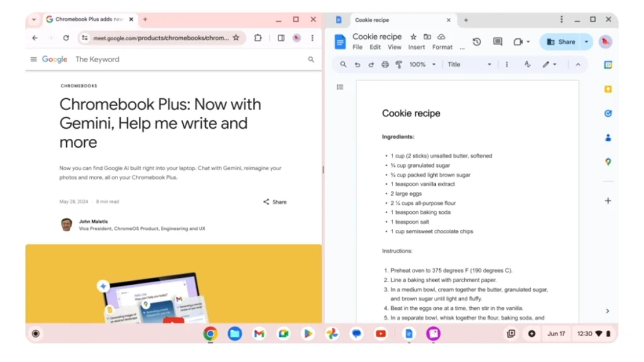The image size is (644, 362).
Task: Open the Edit menu in Docs
Action: [375, 47]
